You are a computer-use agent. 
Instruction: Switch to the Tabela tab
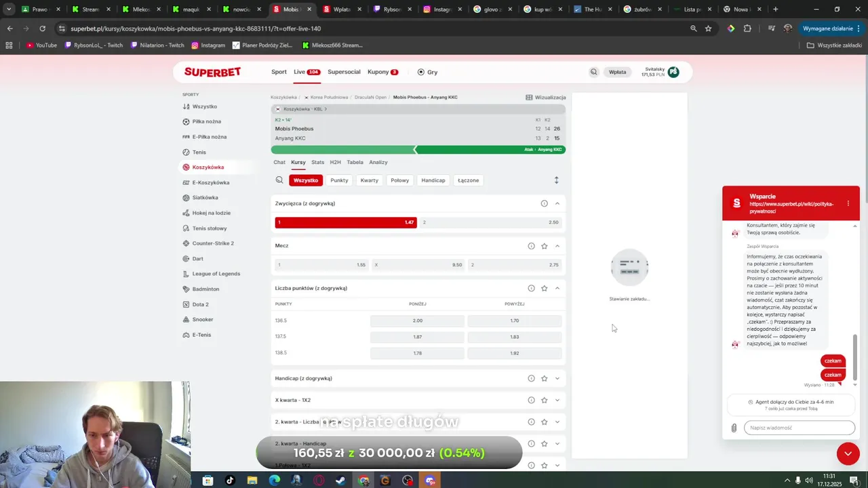point(355,163)
